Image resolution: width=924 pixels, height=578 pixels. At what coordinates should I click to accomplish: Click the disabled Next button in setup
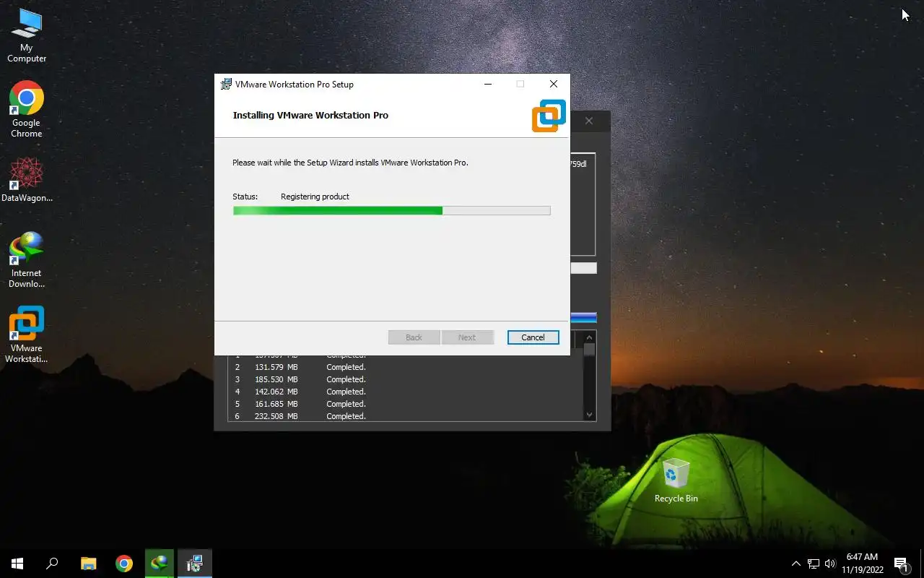click(x=467, y=337)
